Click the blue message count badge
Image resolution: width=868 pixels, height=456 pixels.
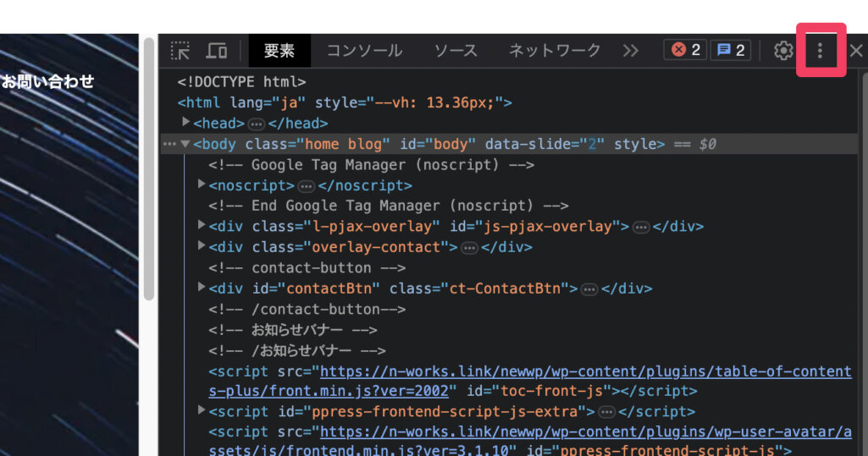click(731, 51)
